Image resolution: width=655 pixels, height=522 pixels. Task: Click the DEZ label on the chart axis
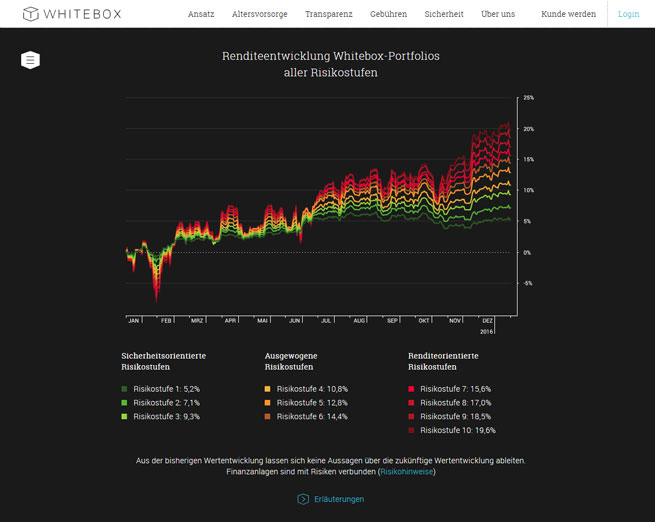point(487,321)
